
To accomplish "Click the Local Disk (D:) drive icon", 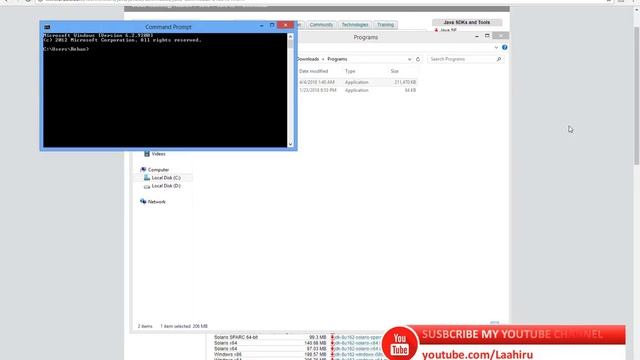I will 147,186.
